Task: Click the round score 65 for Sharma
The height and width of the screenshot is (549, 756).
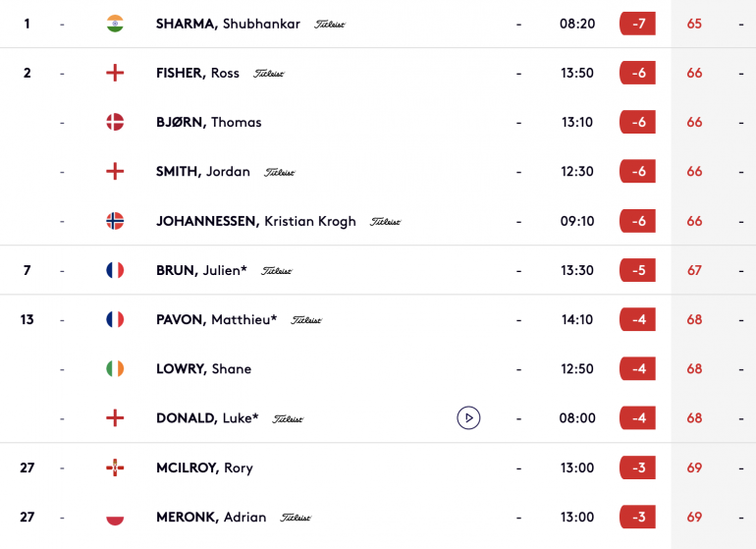Action: pyautogui.click(x=694, y=24)
